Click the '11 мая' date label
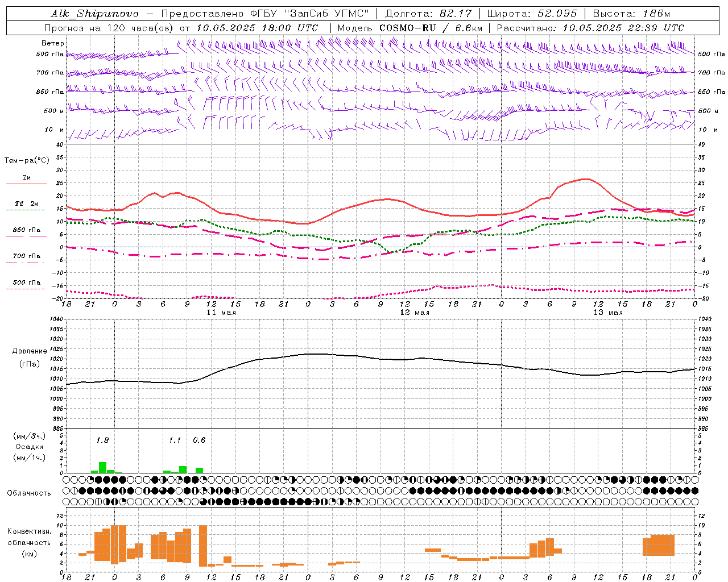728x582 pixels. coord(221,313)
